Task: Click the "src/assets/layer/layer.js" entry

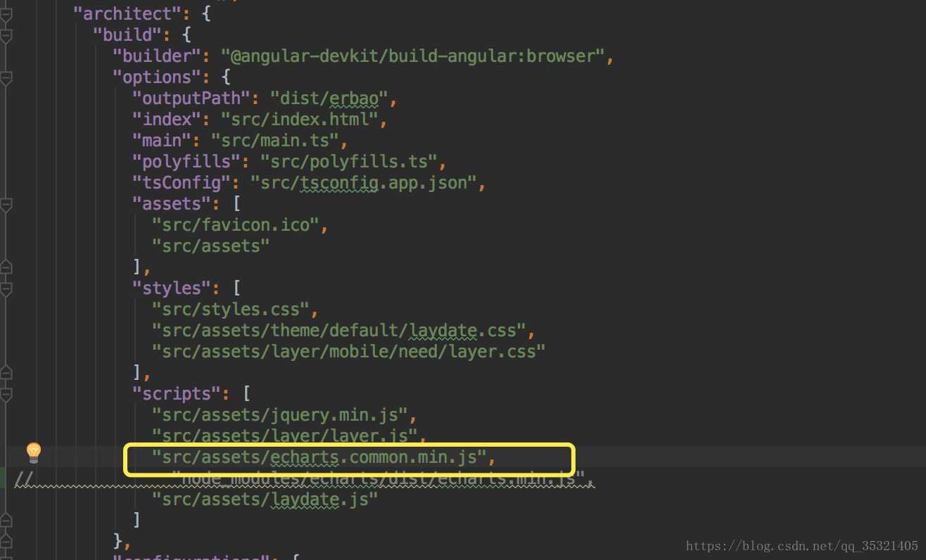Action: 285,435
